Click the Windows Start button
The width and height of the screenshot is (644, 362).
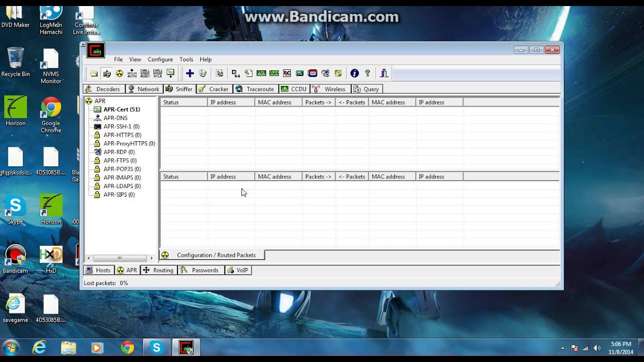tap(11, 347)
